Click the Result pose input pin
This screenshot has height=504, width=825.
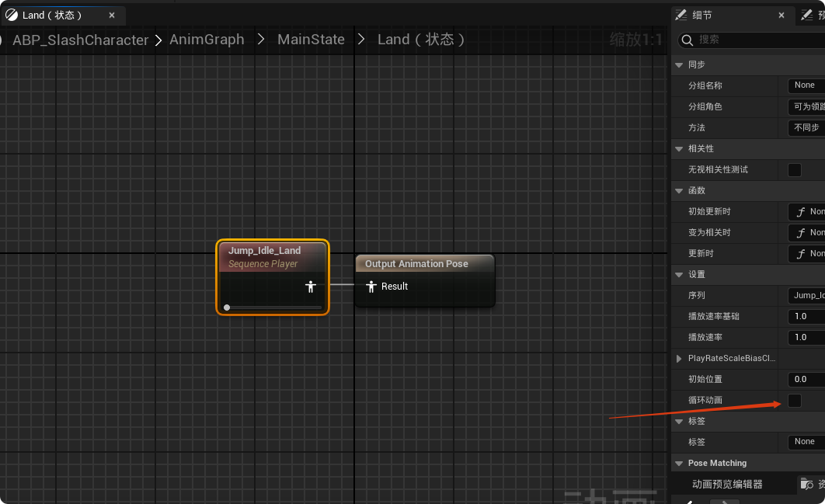[371, 287]
